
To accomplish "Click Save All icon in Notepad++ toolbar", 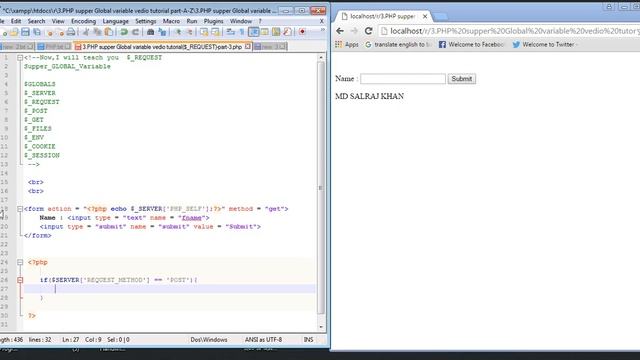I will tap(37, 32).
